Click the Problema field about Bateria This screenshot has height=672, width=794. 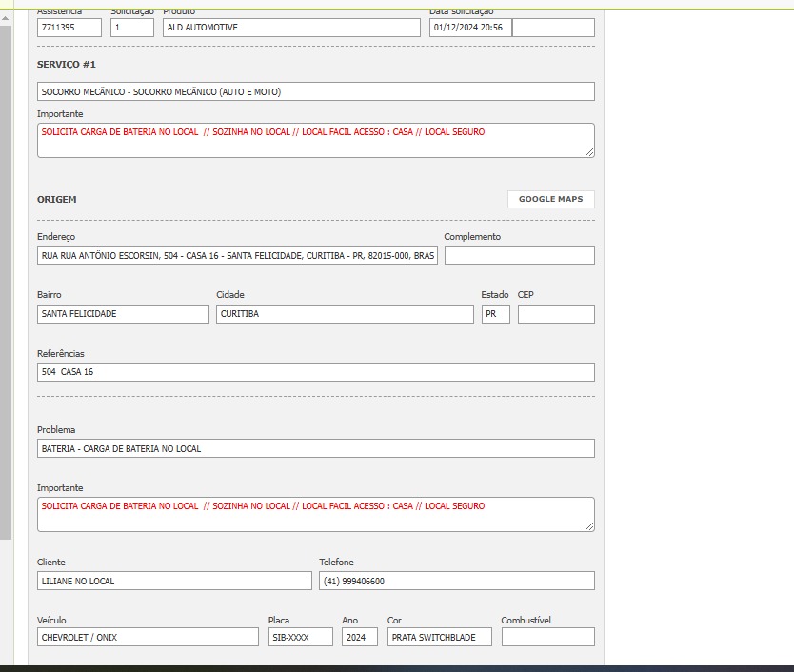pos(315,448)
